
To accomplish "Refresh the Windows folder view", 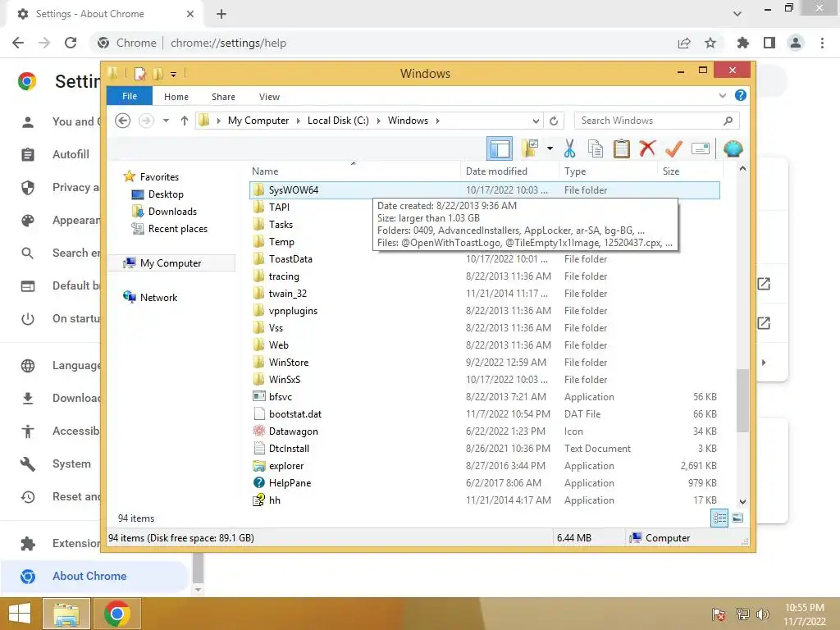I will click(554, 121).
